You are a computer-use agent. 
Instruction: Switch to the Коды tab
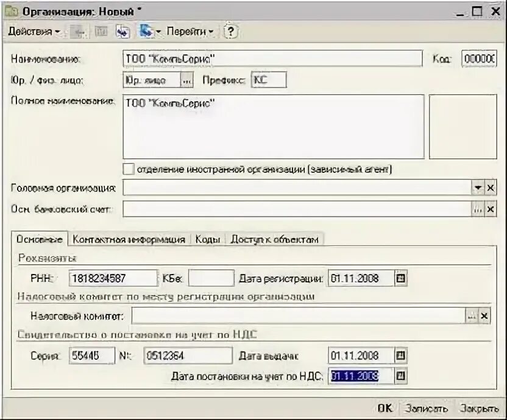coord(208,239)
